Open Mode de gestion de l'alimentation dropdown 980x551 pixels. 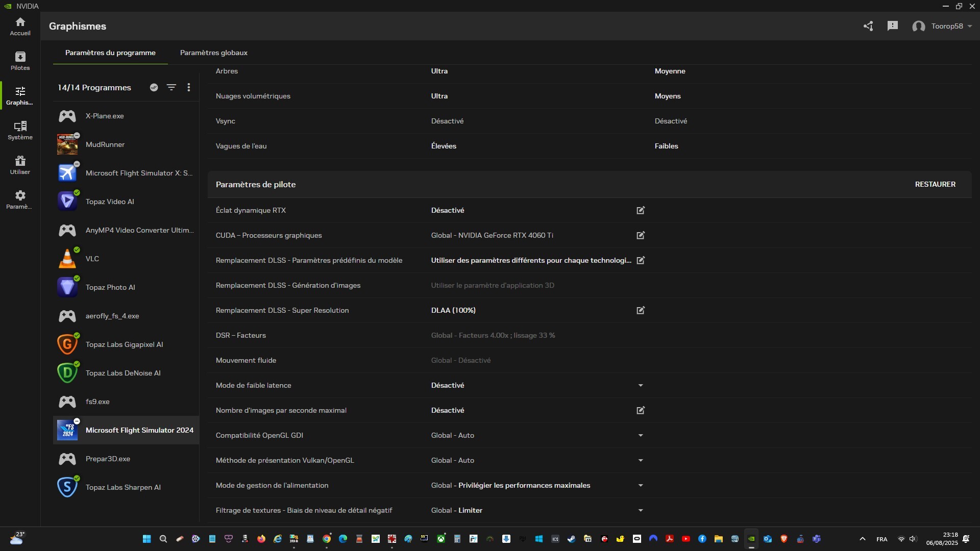tap(641, 485)
